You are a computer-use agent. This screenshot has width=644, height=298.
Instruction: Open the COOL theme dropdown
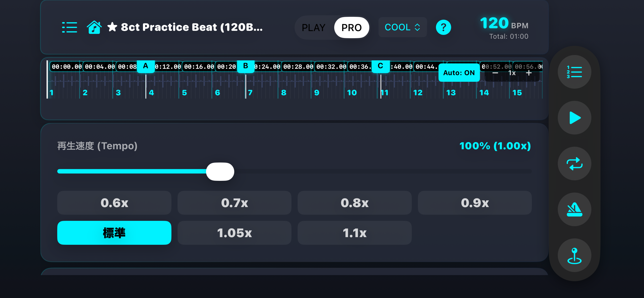(402, 27)
